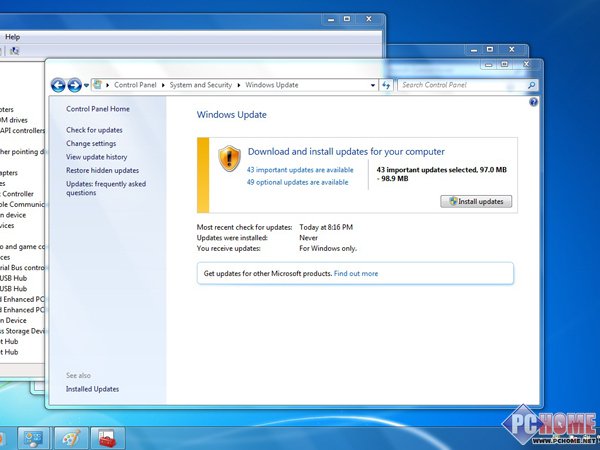Open Installed Updates under See also
Image resolution: width=600 pixels, height=450 pixels.
pyautogui.click(x=92, y=389)
